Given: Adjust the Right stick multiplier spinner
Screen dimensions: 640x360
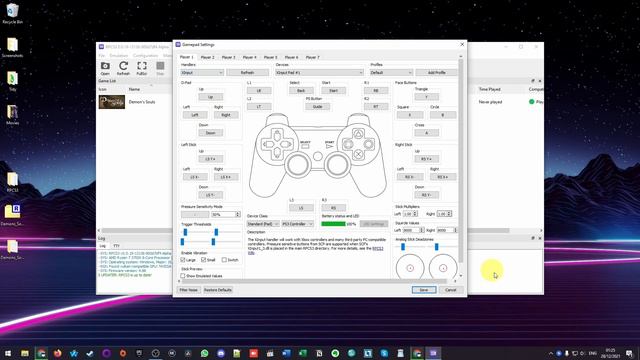Looking at the screenshot, I should pyautogui.click(x=444, y=214).
